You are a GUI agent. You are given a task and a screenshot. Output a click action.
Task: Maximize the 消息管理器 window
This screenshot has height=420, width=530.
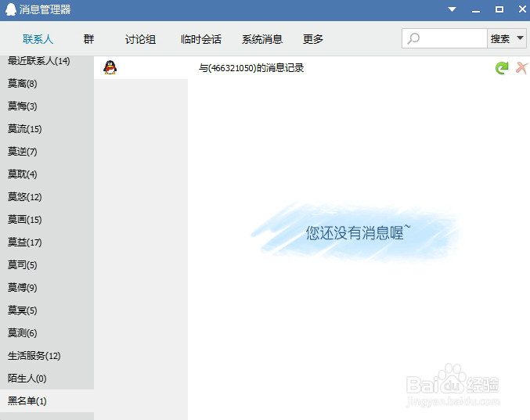[499, 9]
